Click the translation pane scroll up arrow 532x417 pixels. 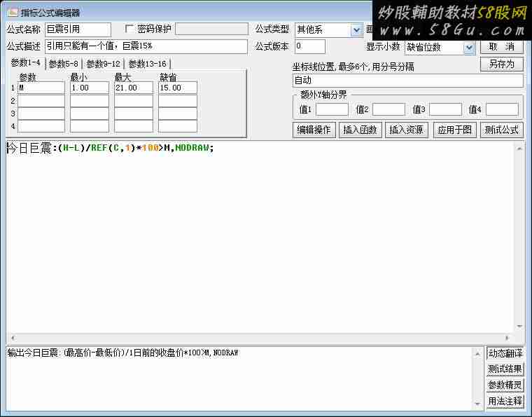click(477, 354)
